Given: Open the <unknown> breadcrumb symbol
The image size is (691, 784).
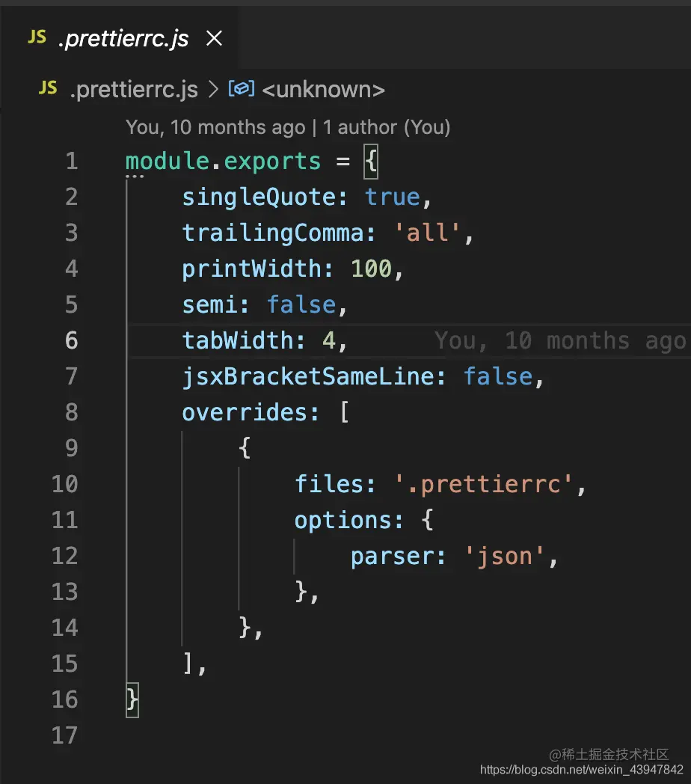Looking at the screenshot, I should (324, 90).
